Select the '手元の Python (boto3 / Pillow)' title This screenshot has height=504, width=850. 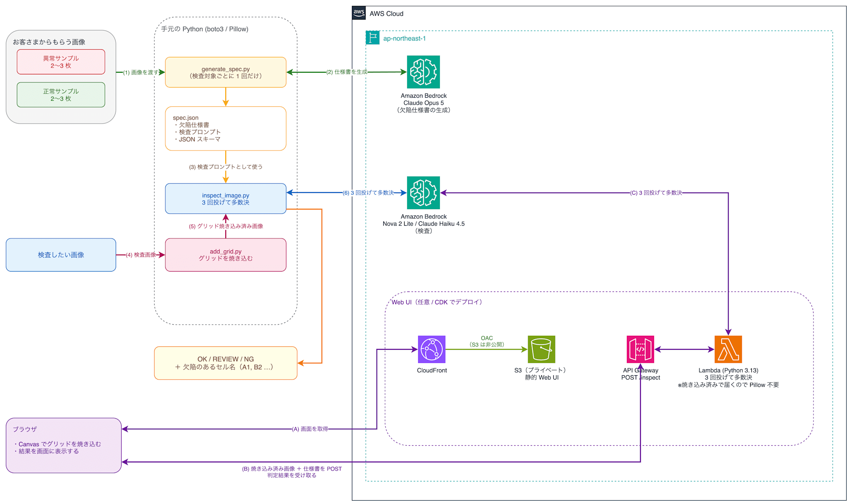[204, 29]
